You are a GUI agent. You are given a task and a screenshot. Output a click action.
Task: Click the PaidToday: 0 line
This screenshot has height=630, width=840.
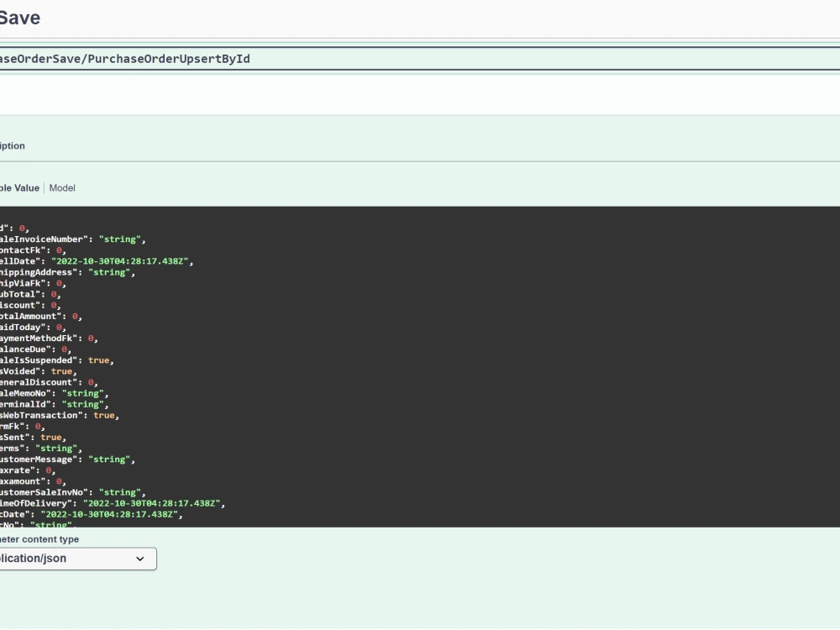[x=34, y=327]
